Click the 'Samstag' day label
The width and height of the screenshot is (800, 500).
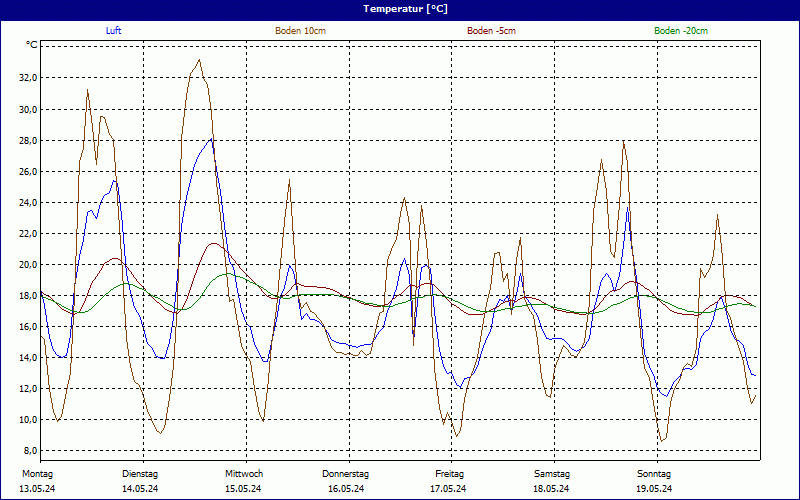(x=552, y=474)
